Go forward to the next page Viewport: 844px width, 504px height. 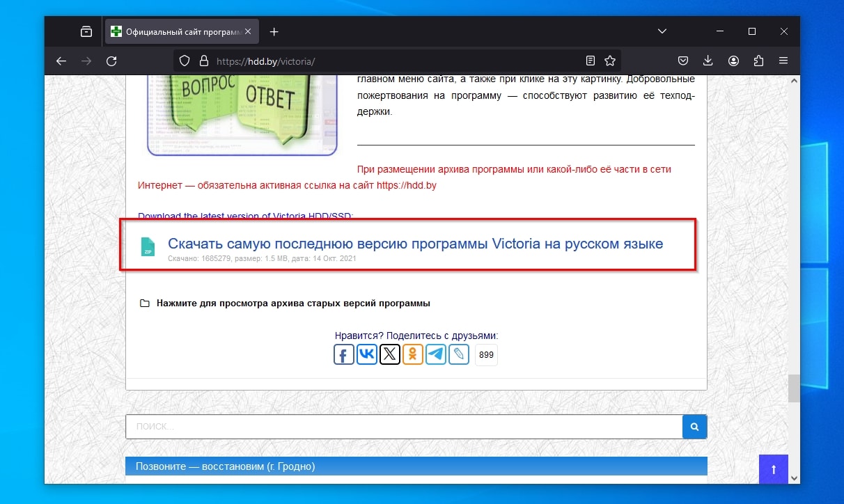86,61
